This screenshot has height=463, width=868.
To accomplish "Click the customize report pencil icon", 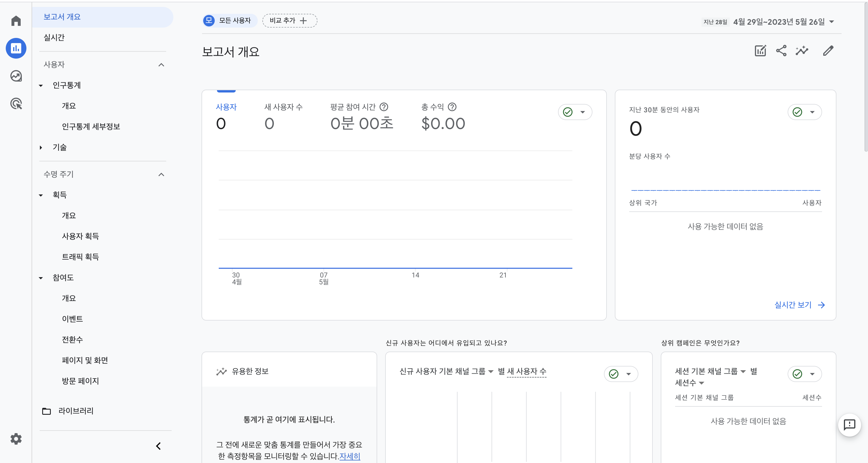I will [828, 51].
